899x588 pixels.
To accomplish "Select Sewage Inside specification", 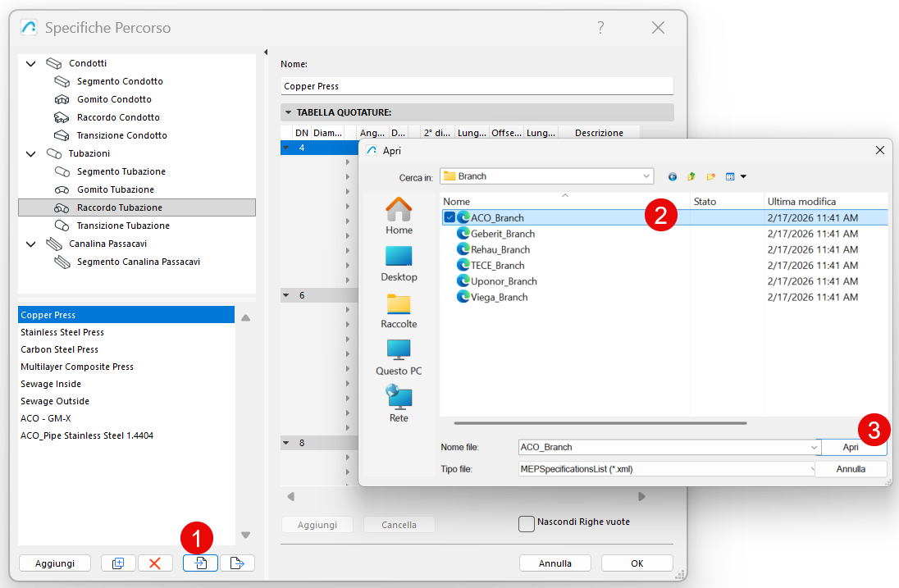I will (126, 384).
